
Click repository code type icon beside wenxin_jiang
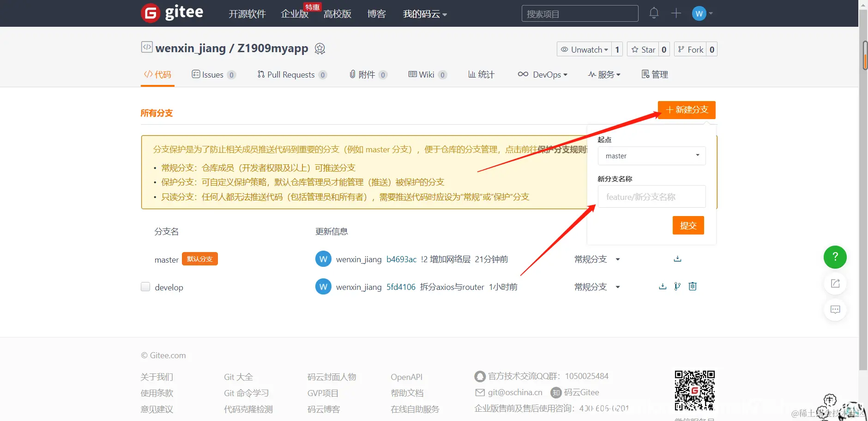tap(147, 47)
